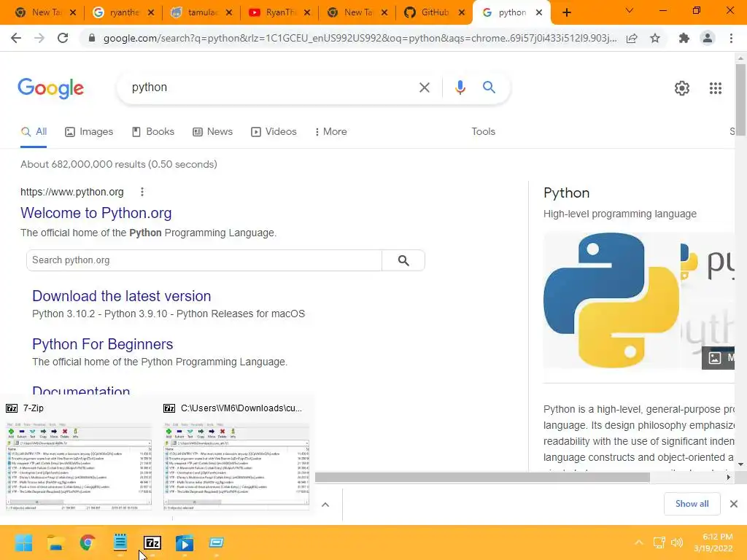Select the 7-Zip window preview thumbnail
Image resolution: width=747 pixels, height=560 pixels.
click(79, 466)
